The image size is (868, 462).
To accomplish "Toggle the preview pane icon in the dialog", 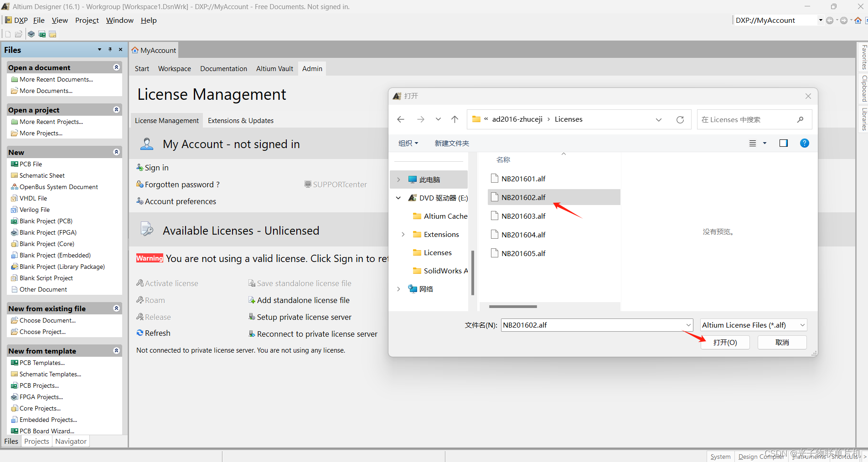I will (784, 143).
